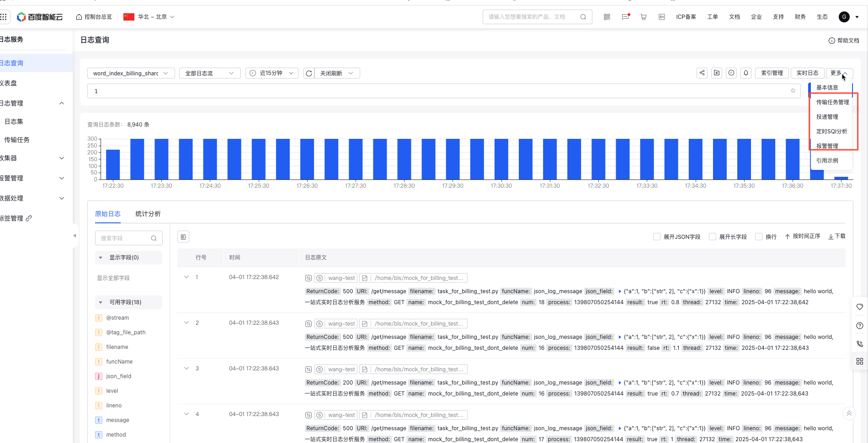
Task: Expand log row 3 chevron
Action: (186, 368)
